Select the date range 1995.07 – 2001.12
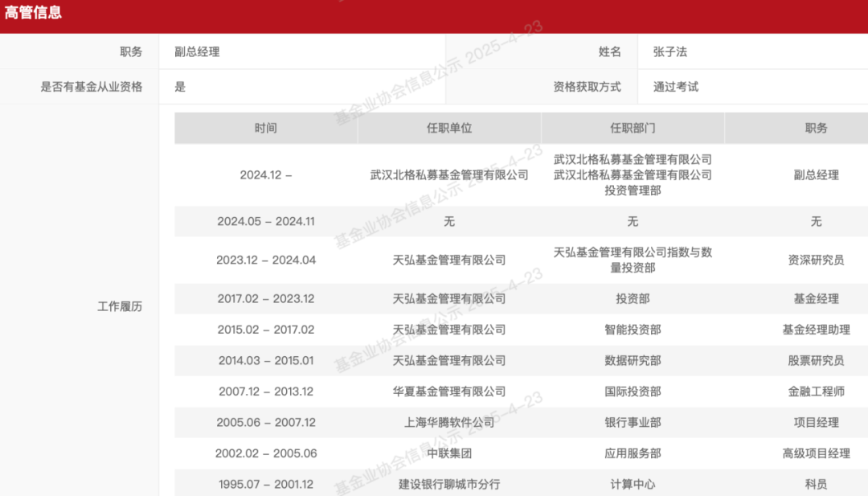The width and height of the screenshot is (868, 496). [x=266, y=485]
